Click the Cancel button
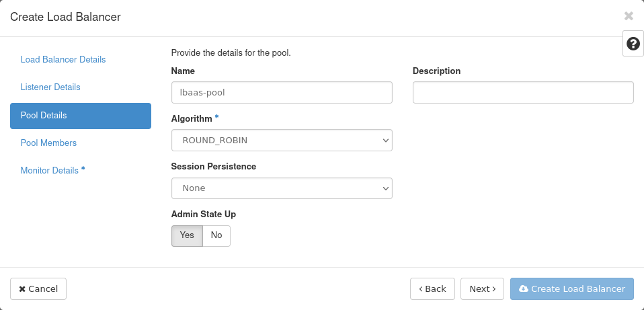 (38, 289)
